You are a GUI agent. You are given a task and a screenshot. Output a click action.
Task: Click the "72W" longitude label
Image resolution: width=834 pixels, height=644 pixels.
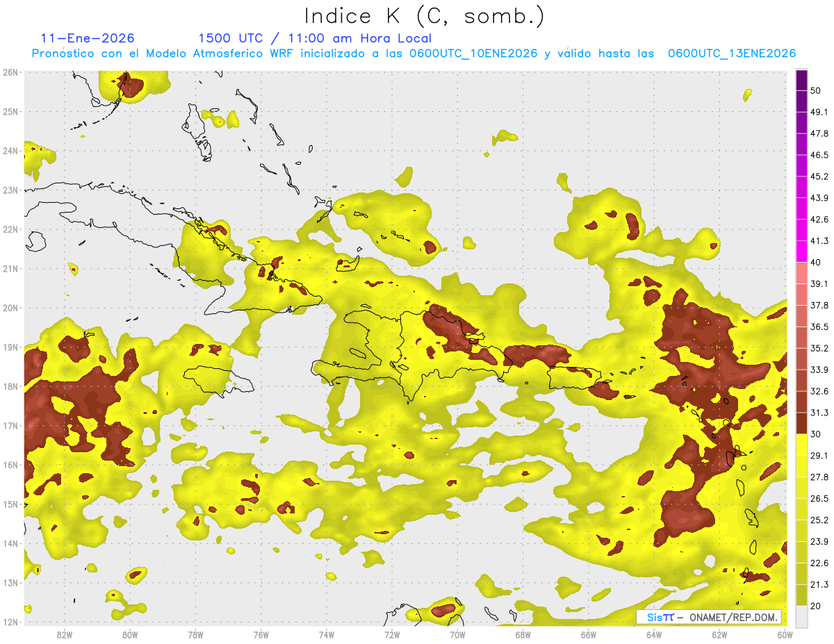pos(392,634)
